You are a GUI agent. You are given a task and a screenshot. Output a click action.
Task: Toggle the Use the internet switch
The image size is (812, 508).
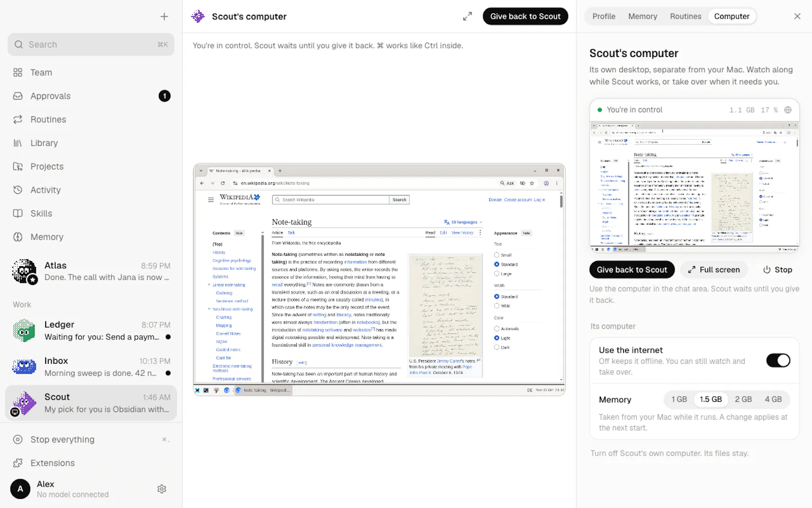coord(778,361)
